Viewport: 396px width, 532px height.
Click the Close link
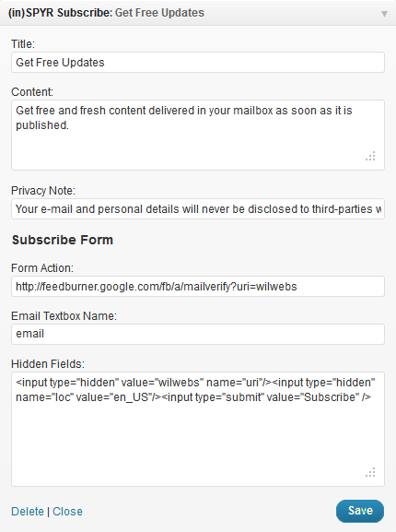[x=67, y=512]
